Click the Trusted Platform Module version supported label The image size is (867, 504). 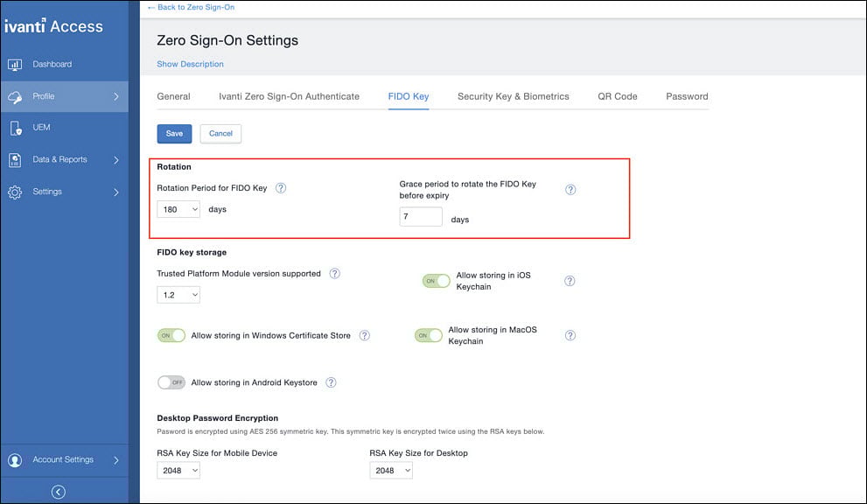point(239,273)
